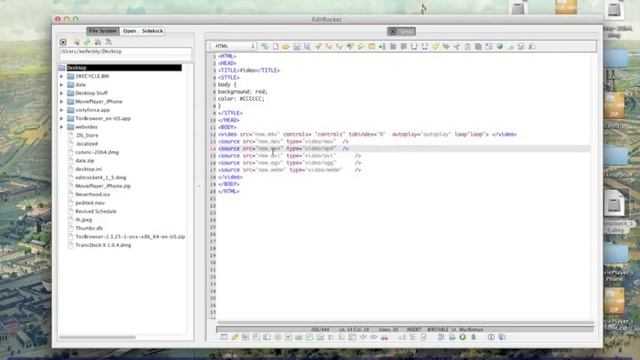The image size is (640, 360).
Task: Click the floppy disk save icon
Action: coord(297,47)
